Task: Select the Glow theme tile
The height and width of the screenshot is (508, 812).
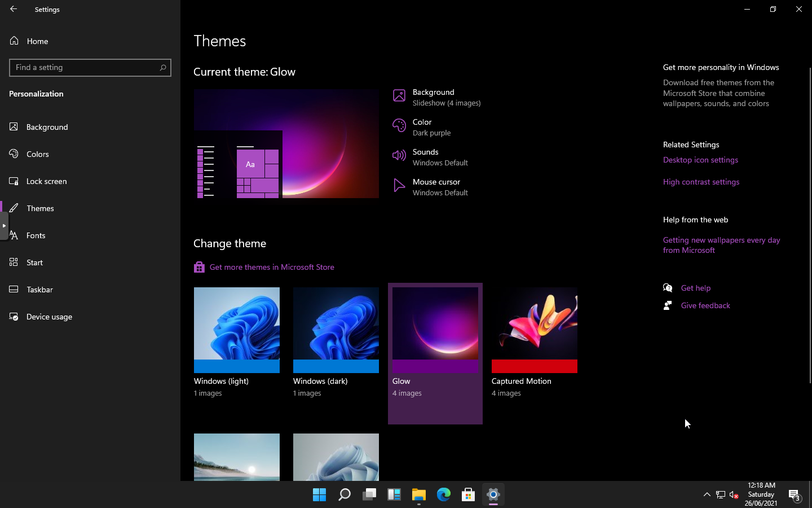Action: [x=435, y=353]
